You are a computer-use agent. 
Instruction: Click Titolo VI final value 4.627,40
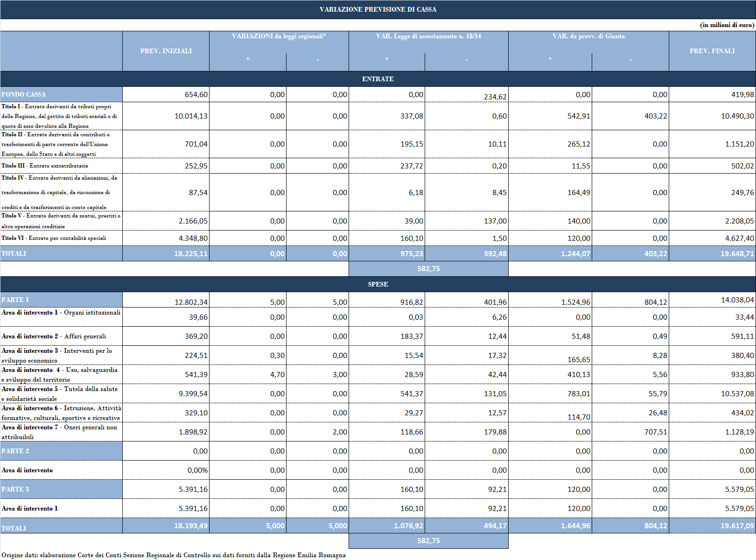tap(740, 238)
